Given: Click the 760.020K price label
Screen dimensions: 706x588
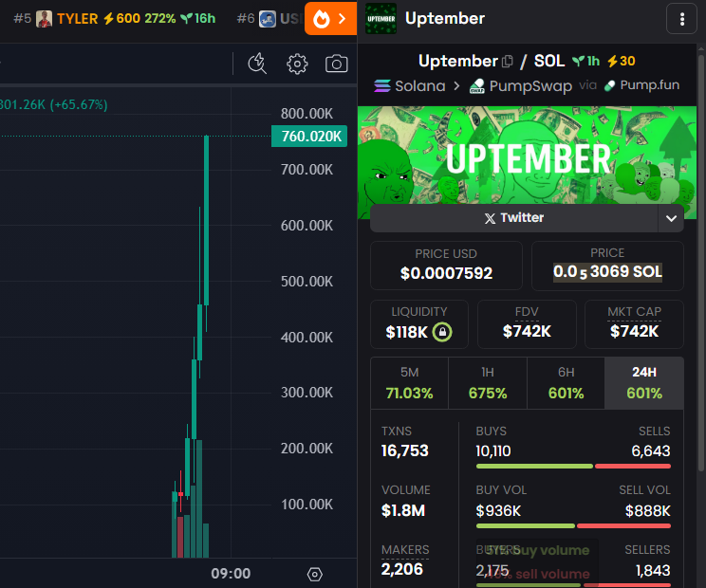Looking at the screenshot, I should [x=309, y=136].
